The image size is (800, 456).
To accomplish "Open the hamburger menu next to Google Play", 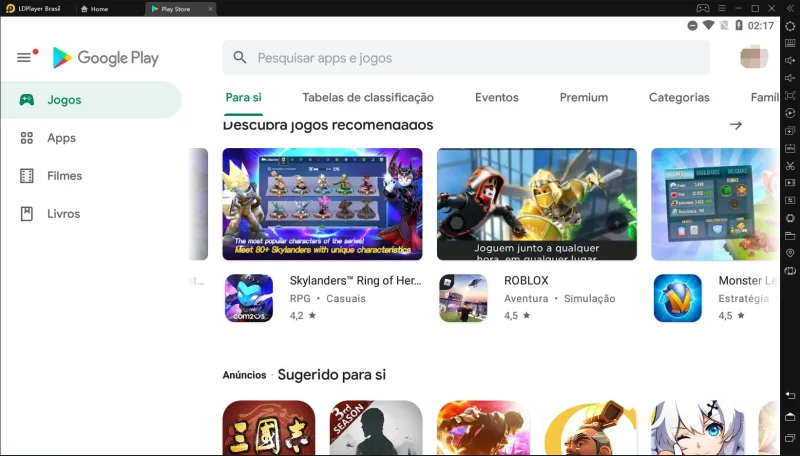I will pyautogui.click(x=24, y=58).
